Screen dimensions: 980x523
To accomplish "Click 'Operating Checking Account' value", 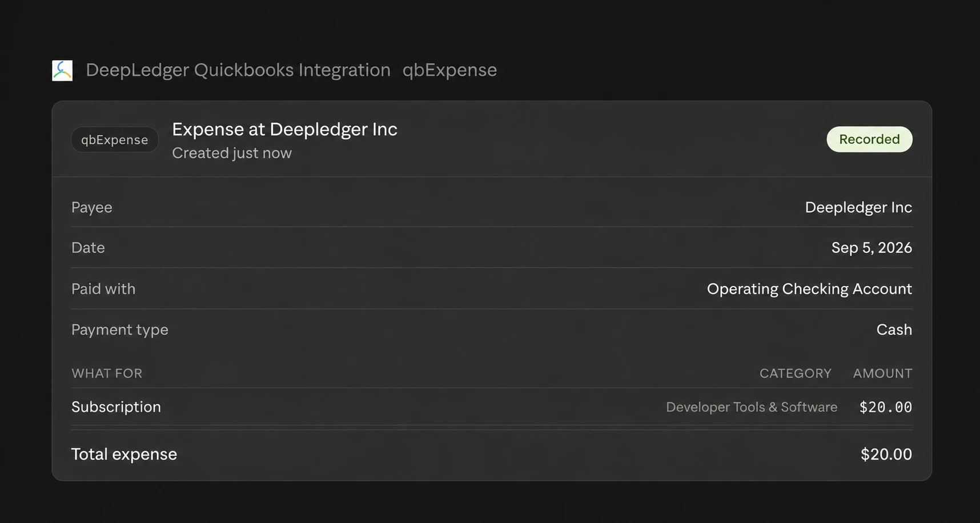I will pyautogui.click(x=809, y=289).
